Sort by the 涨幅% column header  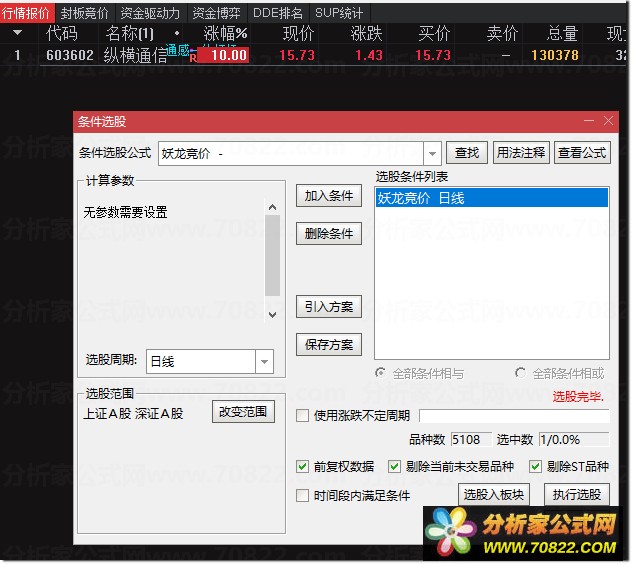[225, 33]
